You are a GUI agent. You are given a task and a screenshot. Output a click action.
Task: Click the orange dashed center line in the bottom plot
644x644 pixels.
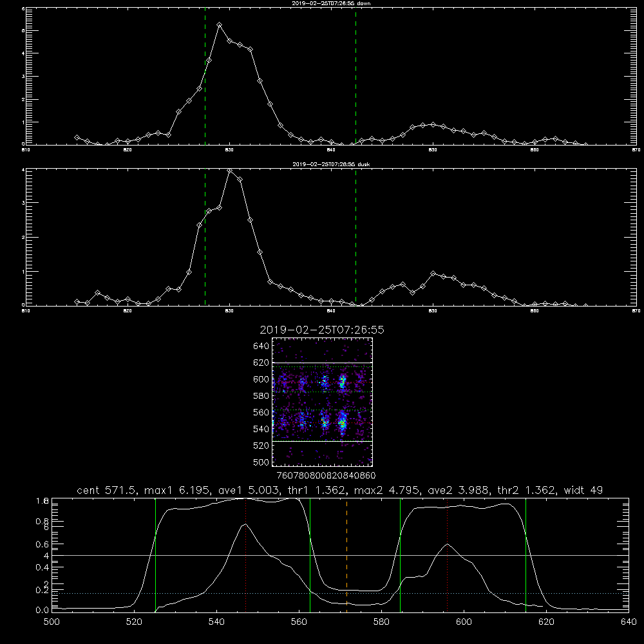(x=346, y=555)
